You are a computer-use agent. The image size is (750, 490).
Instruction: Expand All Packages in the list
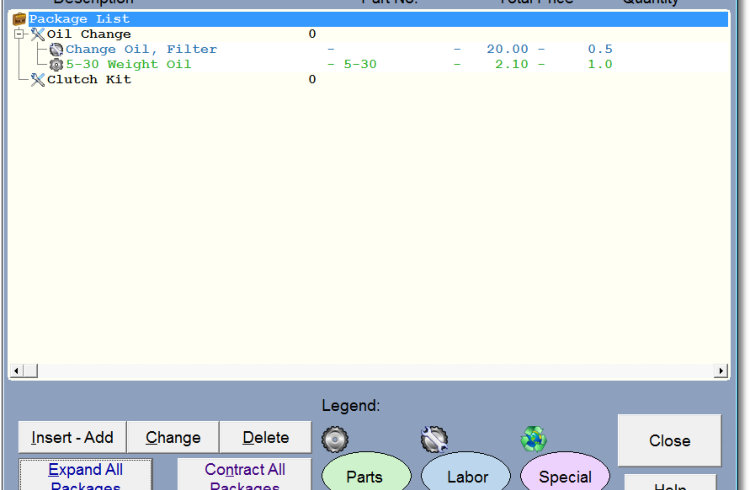tap(85, 475)
